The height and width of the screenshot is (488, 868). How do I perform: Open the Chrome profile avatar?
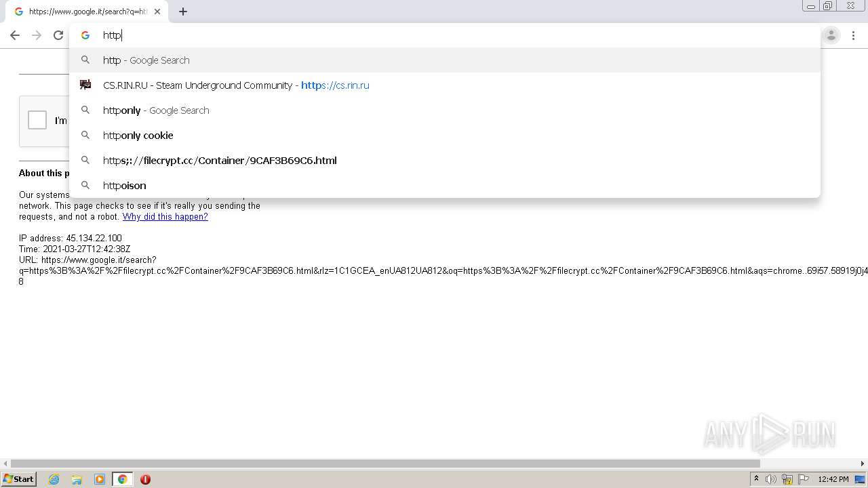[831, 35]
